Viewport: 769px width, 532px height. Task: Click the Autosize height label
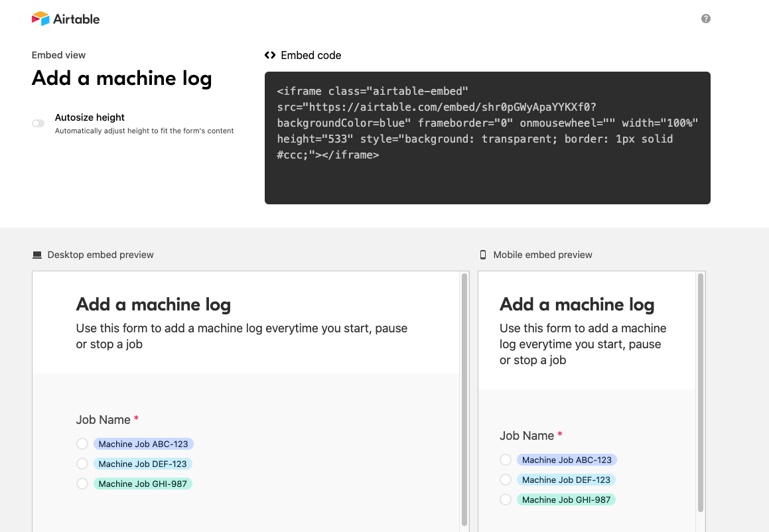tap(90, 117)
